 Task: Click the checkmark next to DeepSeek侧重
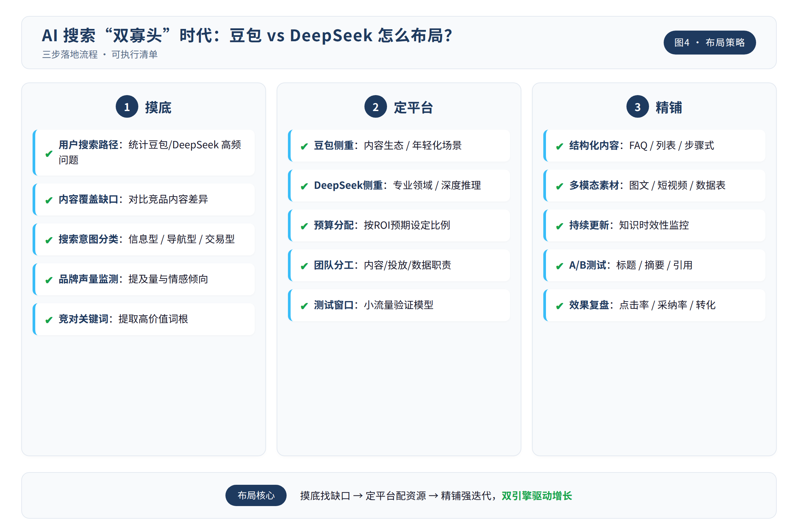coord(304,186)
